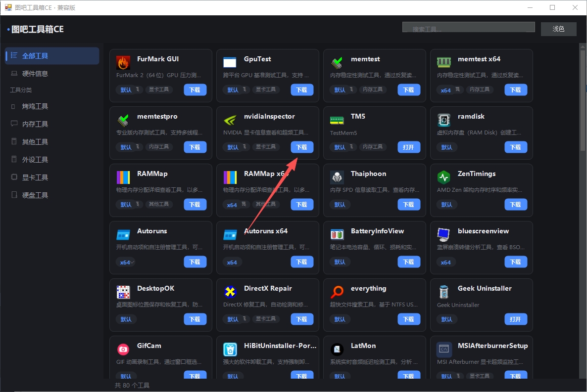The width and height of the screenshot is (587, 392).
Task: Click the 其他工具 tag on RAMMap card
Action: click(x=159, y=204)
